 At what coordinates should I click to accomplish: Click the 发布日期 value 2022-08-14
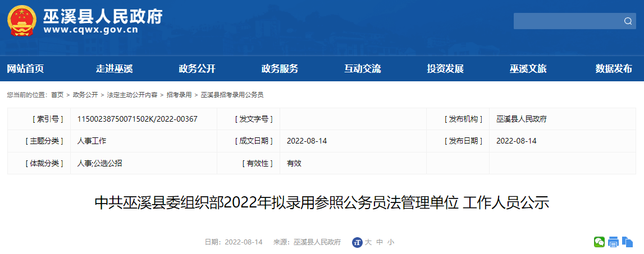pos(517,141)
